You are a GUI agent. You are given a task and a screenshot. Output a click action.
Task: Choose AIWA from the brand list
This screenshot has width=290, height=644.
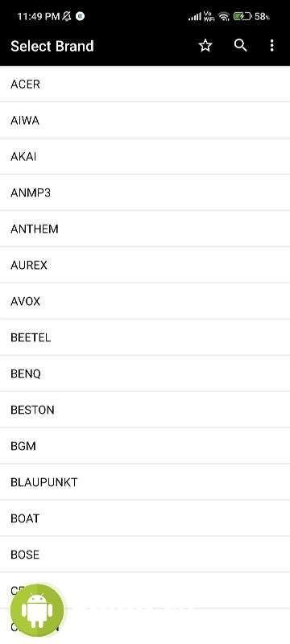145,120
